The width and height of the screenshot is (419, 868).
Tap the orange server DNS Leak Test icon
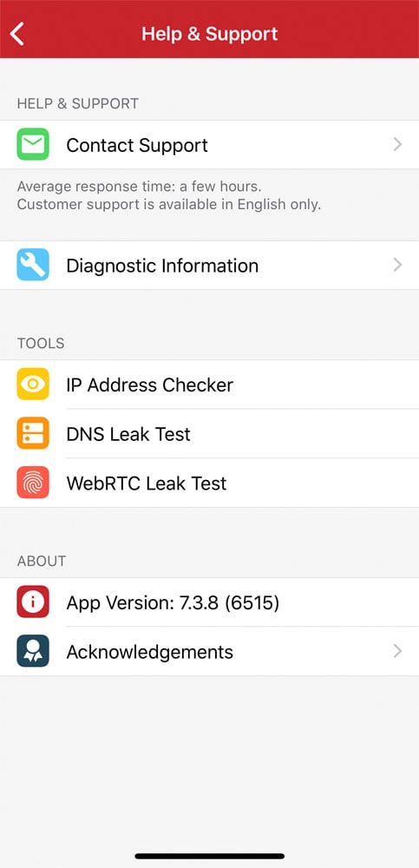[x=33, y=433]
